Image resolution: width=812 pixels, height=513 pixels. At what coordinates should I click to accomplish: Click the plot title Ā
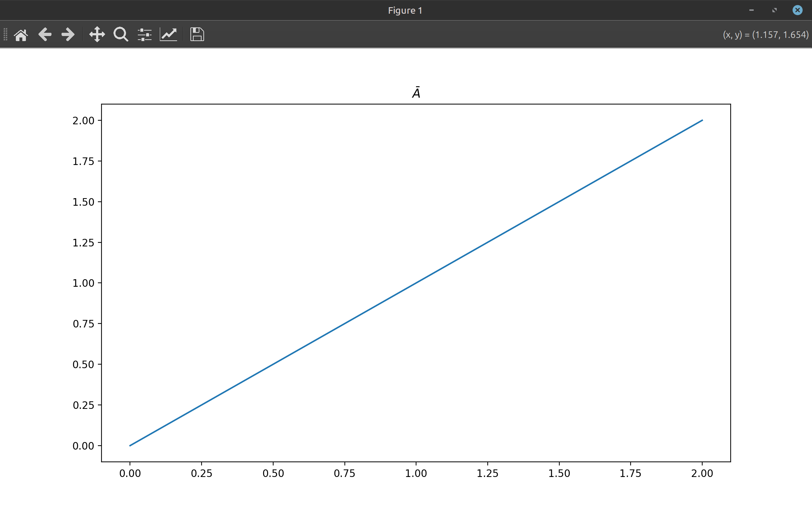tap(416, 93)
